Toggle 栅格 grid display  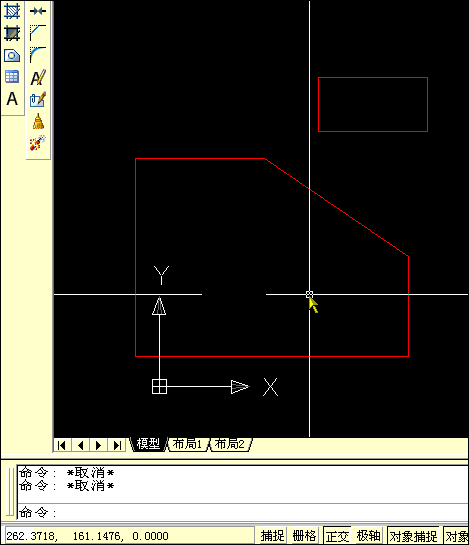pos(304,536)
